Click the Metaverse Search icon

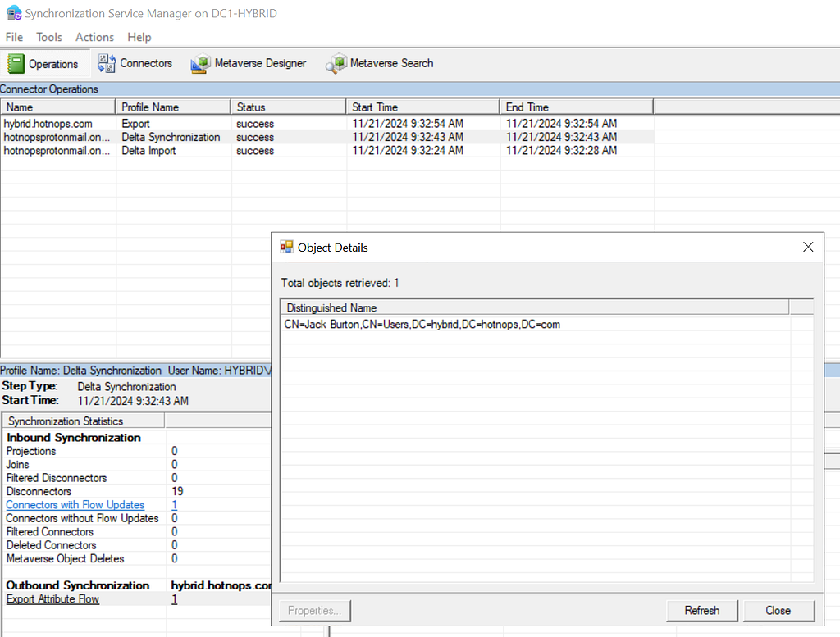coord(336,64)
